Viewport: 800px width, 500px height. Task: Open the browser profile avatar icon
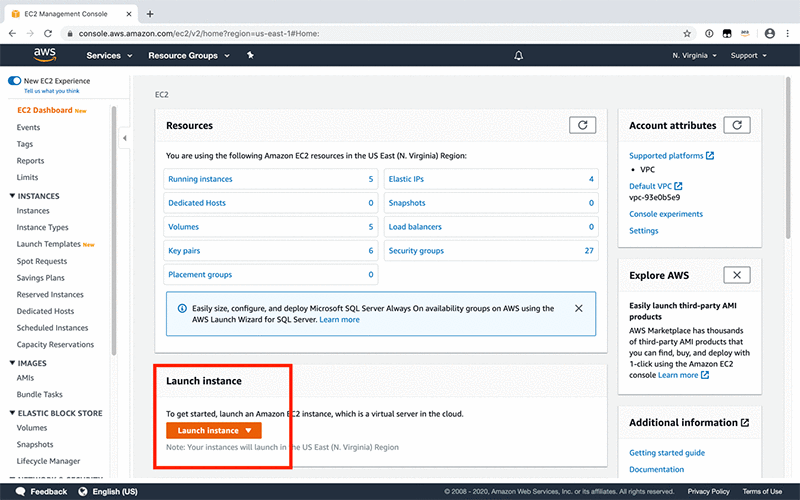click(x=769, y=34)
